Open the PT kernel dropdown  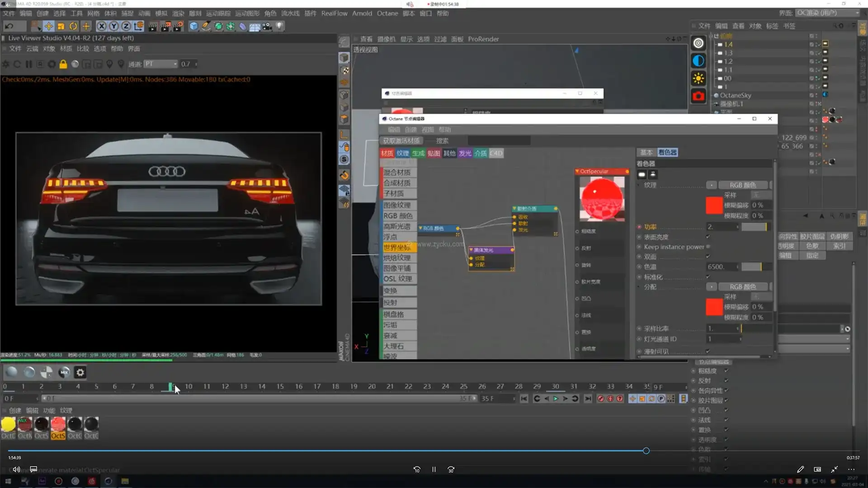coord(160,64)
